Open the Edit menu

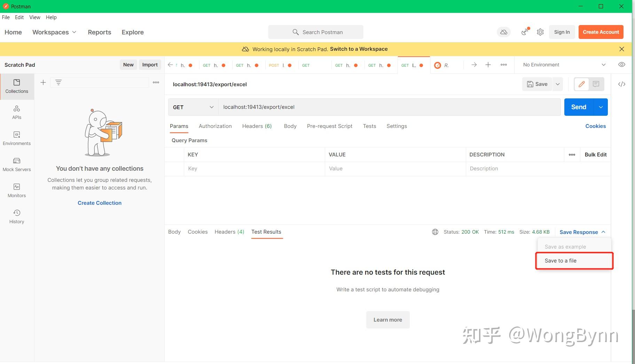click(19, 17)
